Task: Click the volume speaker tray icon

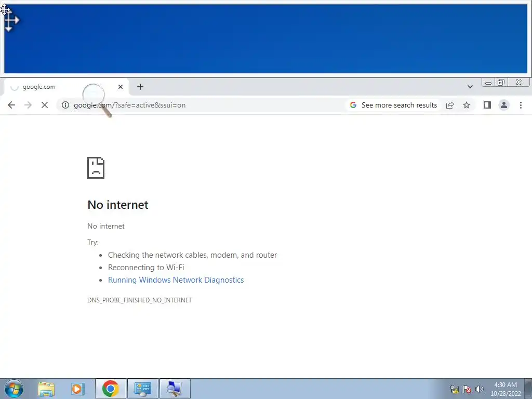Action: (x=479, y=389)
